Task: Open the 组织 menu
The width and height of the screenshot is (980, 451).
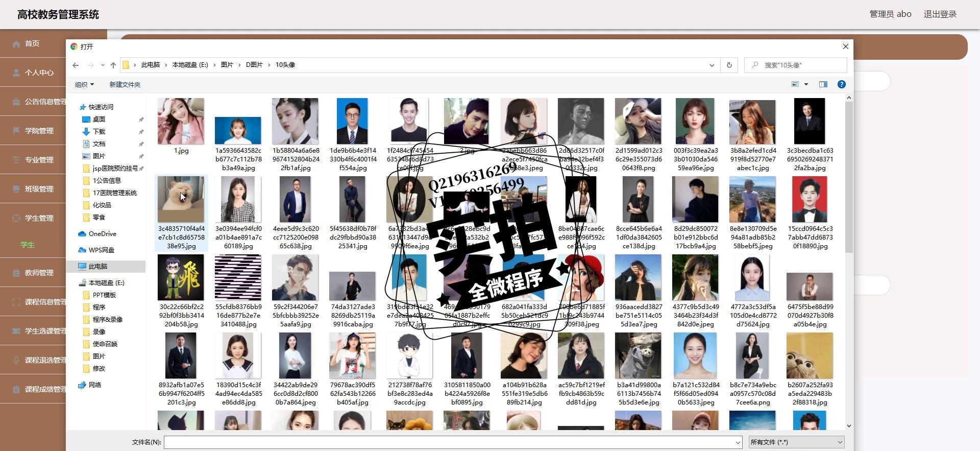Action: click(84, 84)
